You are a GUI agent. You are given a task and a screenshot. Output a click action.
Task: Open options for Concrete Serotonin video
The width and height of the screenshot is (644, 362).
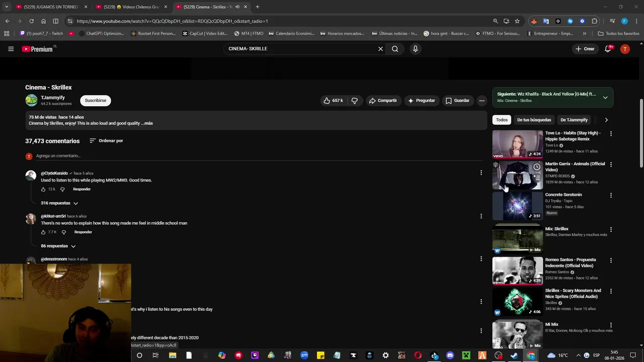[x=611, y=195]
